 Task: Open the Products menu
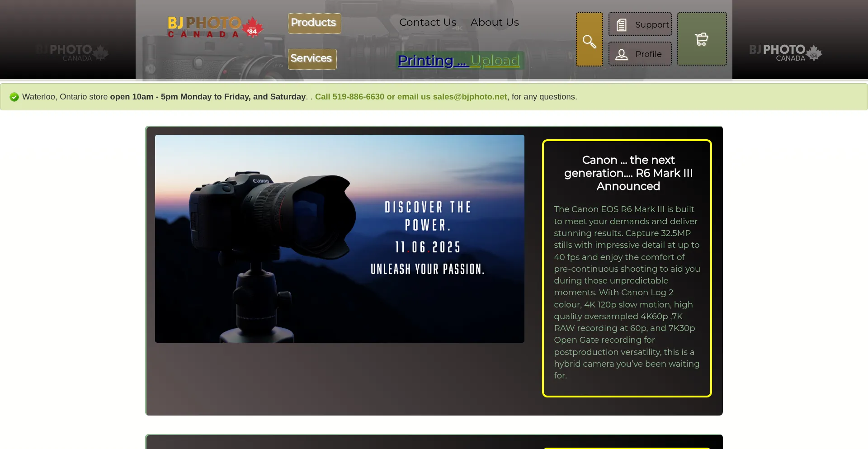[x=314, y=23]
